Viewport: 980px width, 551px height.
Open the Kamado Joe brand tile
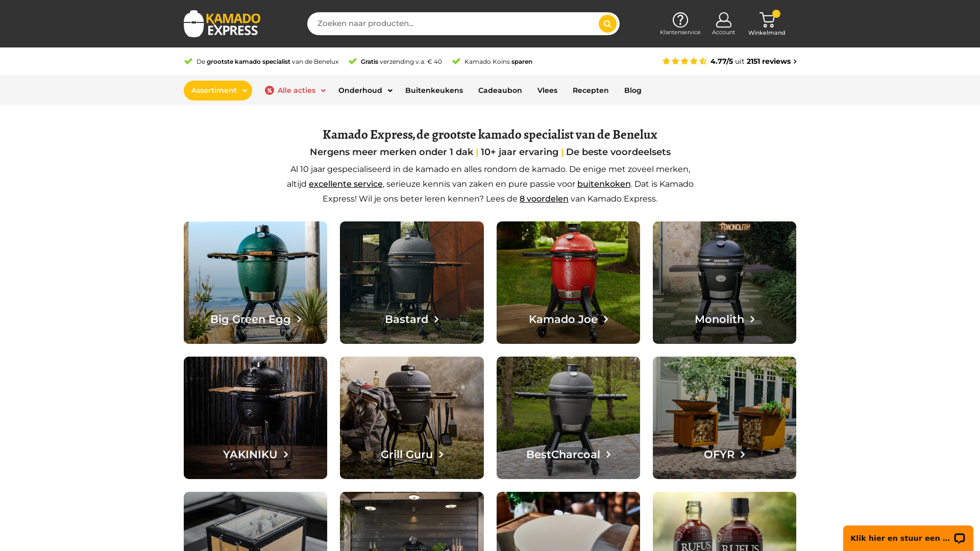point(568,283)
